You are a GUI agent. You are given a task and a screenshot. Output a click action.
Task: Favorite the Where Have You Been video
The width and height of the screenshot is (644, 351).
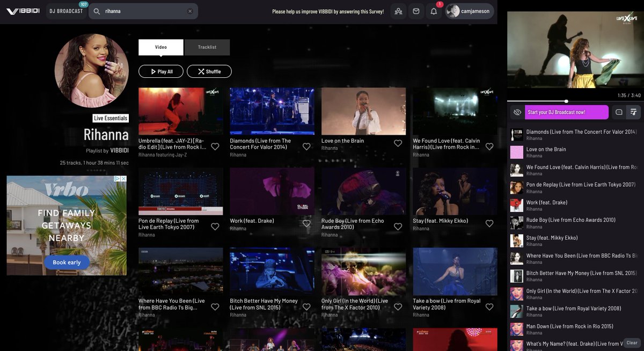pyautogui.click(x=215, y=307)
